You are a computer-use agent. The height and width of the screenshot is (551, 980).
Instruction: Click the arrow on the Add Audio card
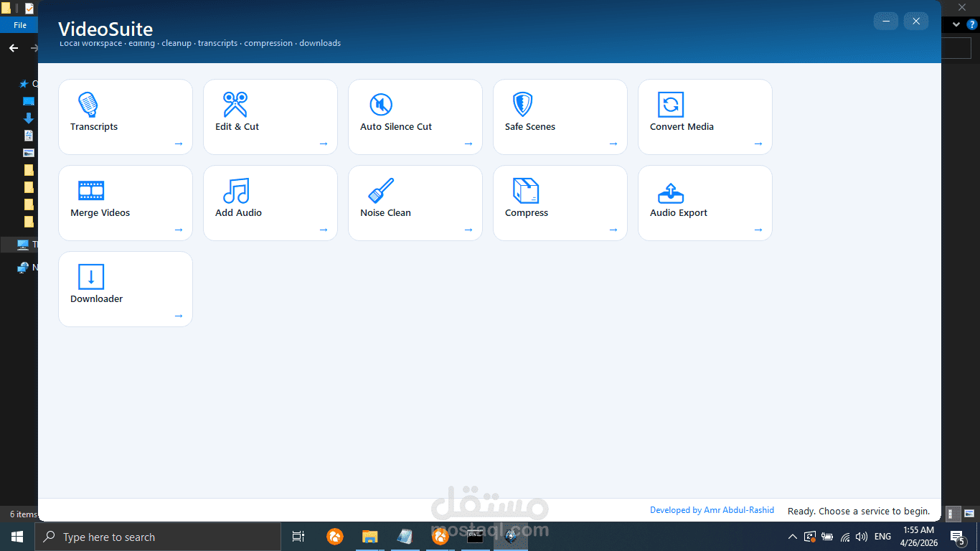[x=324, y=230]
